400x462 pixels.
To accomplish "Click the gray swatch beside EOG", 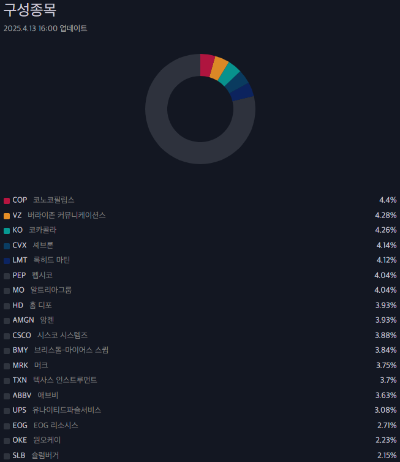I will 7,426.
